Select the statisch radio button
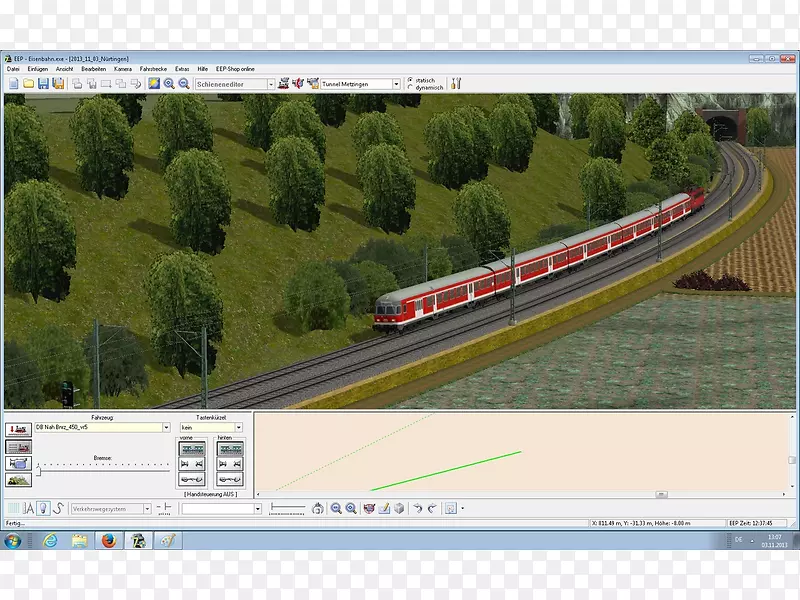Viewport: 800px width, 600px height. tap(410, 80)
